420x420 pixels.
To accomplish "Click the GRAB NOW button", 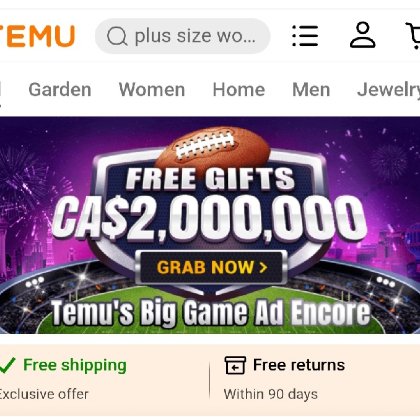I will (211, 267).
